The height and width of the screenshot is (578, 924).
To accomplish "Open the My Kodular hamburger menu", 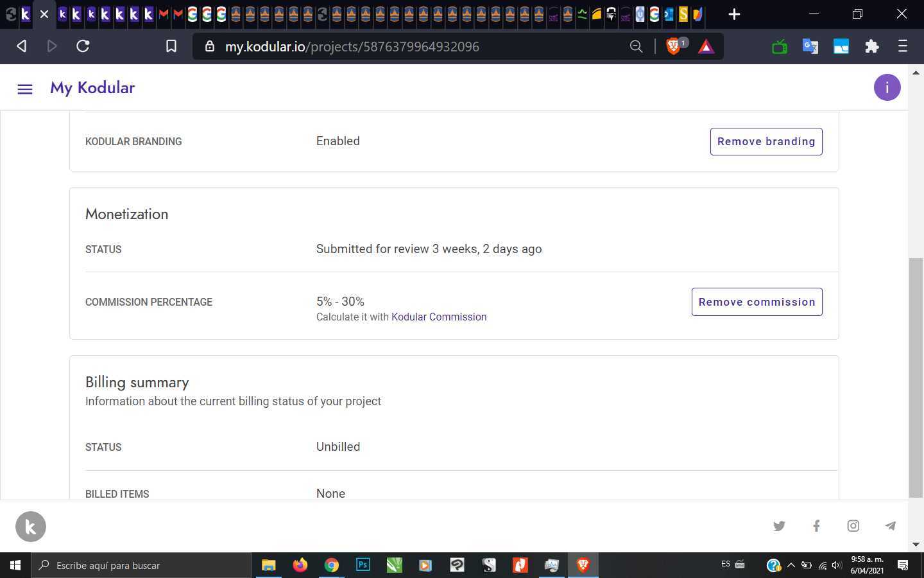I will click(25, 89).
